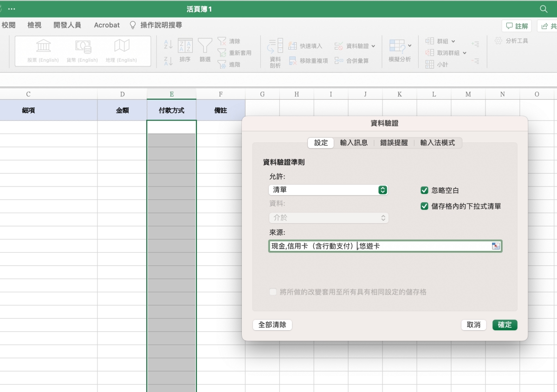Image resolution: width=557 pixels, height=392 pixels.
Task: Switch to the 輸入訊息 tab
Action: coord(354,143)
